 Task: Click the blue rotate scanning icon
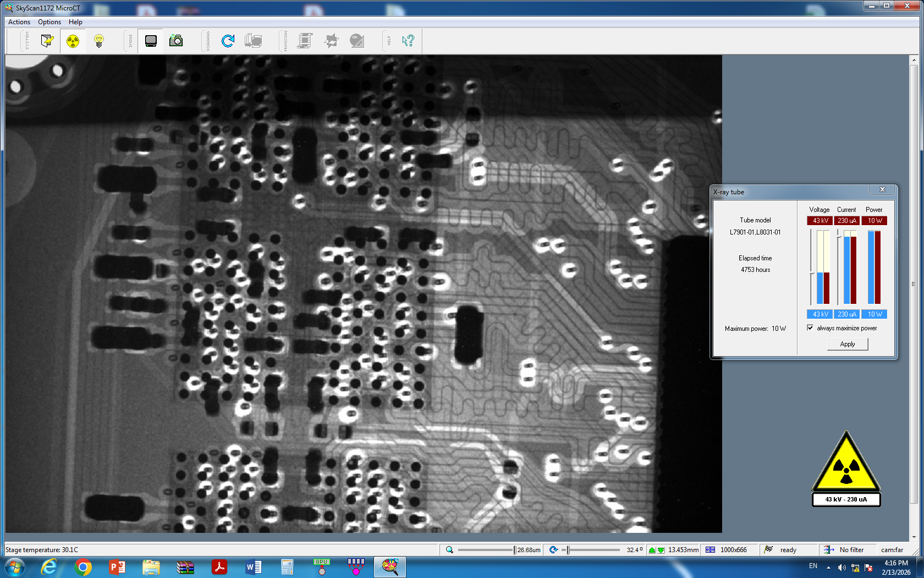click(x=228, y=41)
